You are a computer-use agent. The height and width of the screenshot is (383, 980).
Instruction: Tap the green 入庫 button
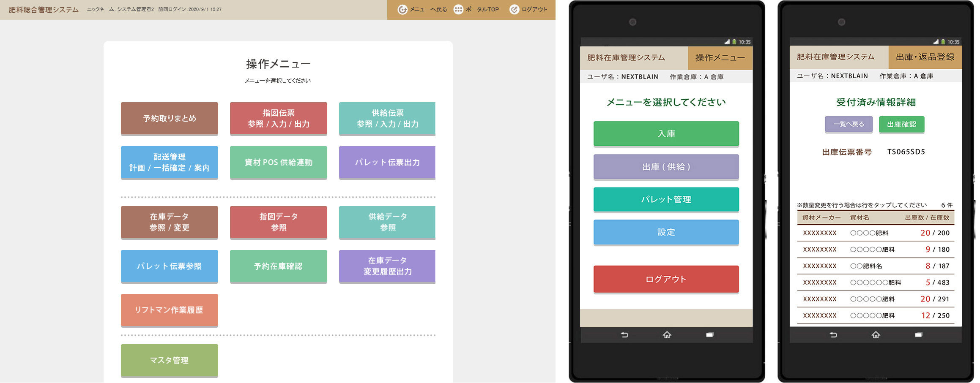[666, 133]
